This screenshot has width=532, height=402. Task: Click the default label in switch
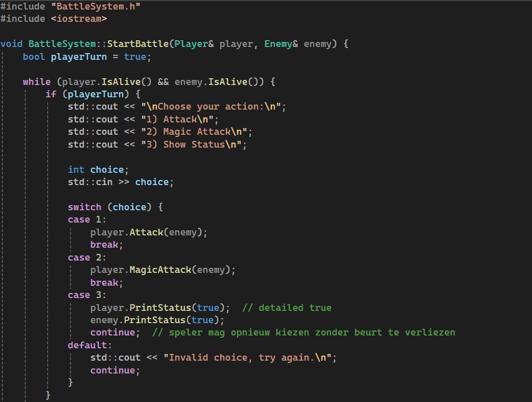[x=89, y=346]
